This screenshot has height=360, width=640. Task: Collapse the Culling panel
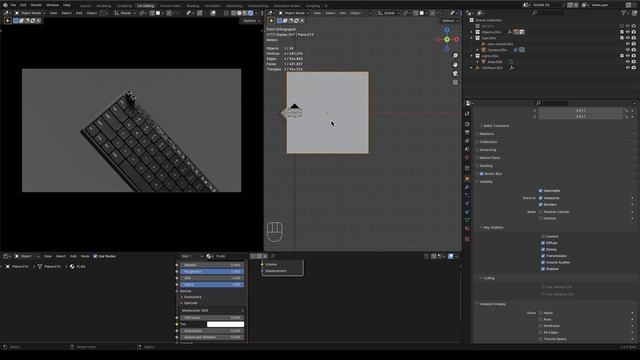pyautogui.click(x=489, y=278)
